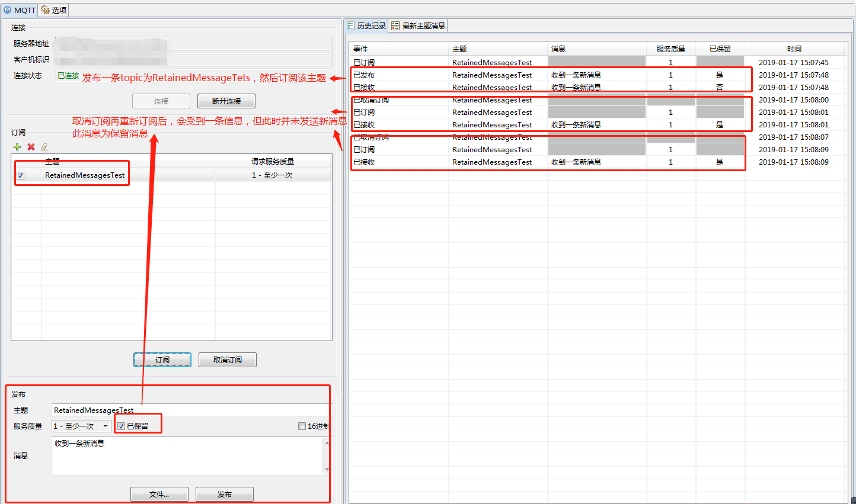The image size is (856, 504).
Task: Click the 取消订阅 button
Action: 228,359
